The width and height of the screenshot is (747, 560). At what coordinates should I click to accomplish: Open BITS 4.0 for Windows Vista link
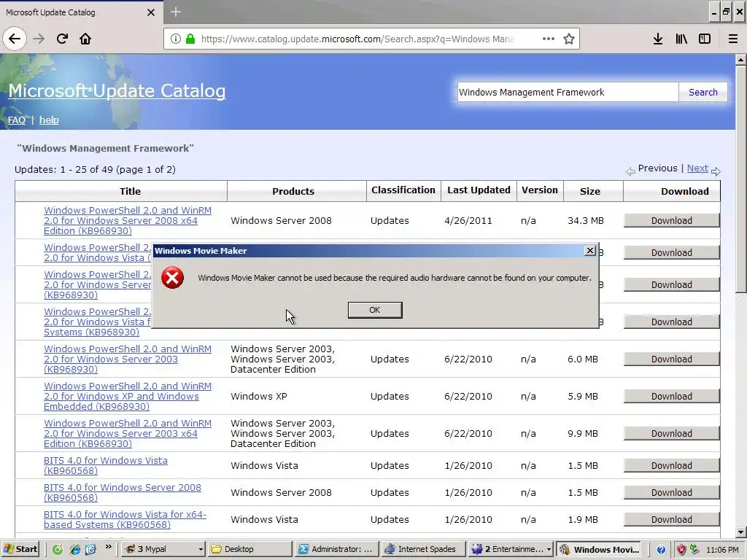(105, 466)
